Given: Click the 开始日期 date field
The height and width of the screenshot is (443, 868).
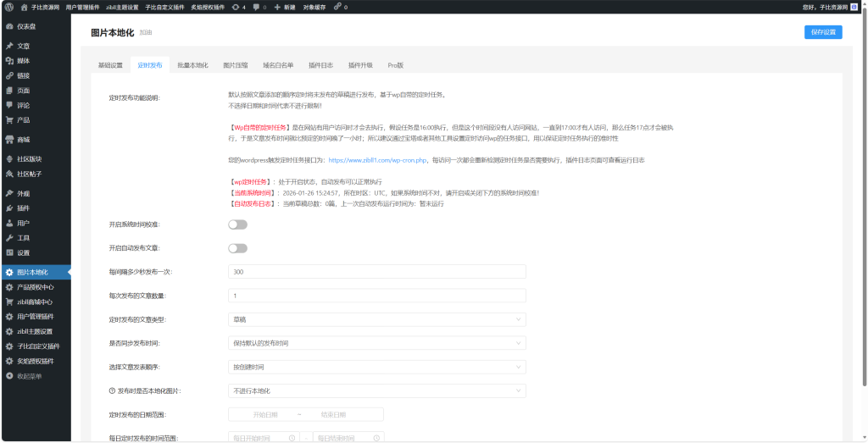Looking at the screenshot, I should point(264,415).
